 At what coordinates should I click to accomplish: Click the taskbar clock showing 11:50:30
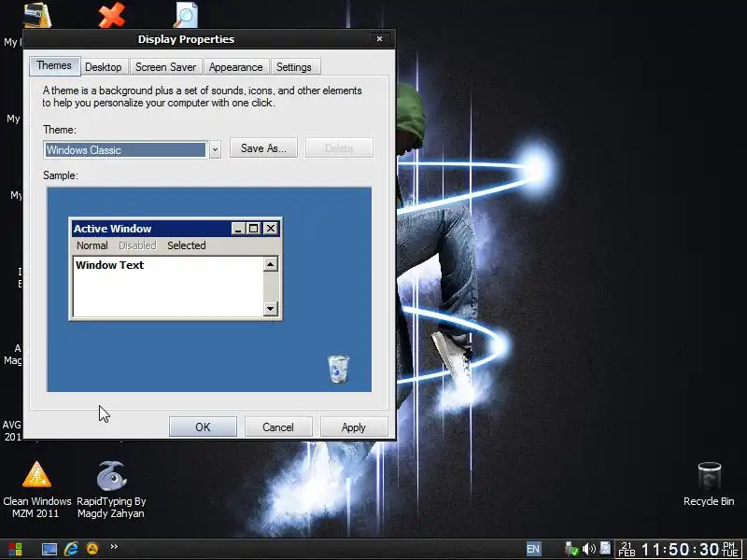coord(680,549)
